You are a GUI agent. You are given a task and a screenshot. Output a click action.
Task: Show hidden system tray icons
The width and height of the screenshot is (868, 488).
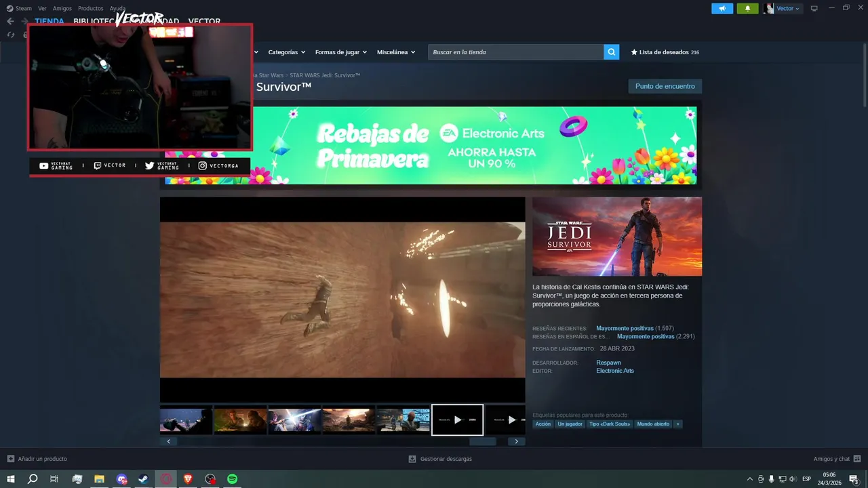pos(749,479)
